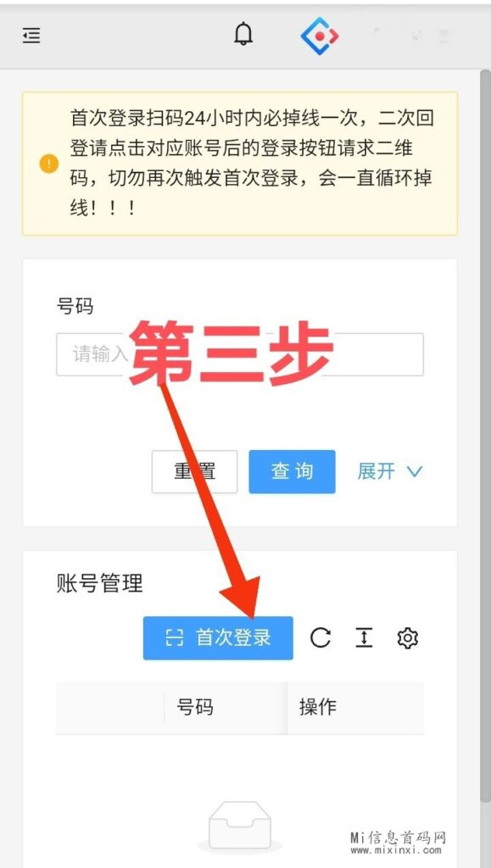Open the table density icon

click(364, 637)
